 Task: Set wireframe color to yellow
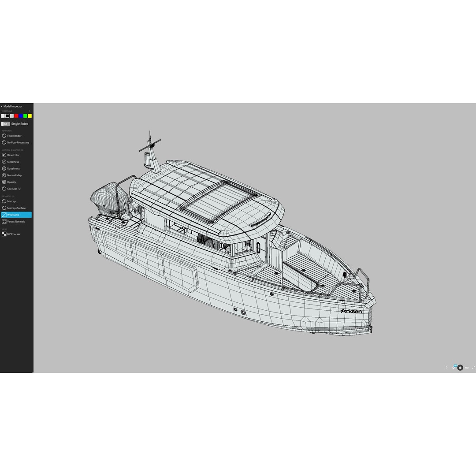click(30, 116)
